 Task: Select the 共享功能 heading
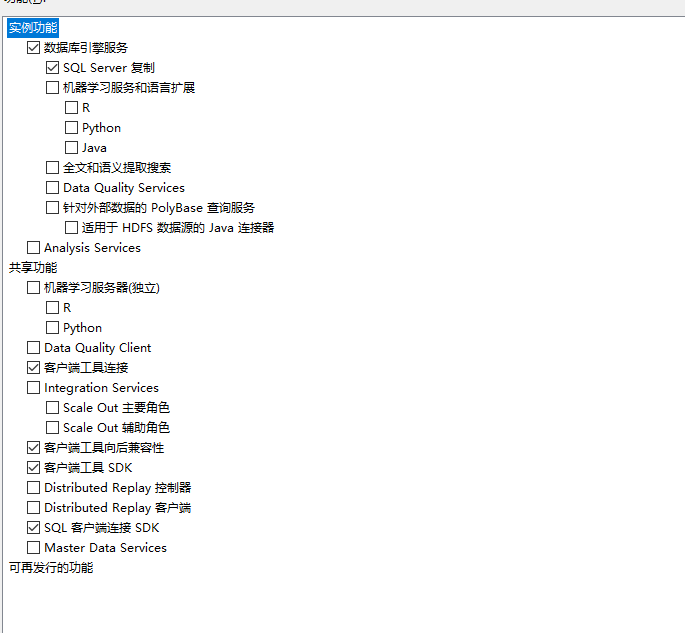point(33,268)
